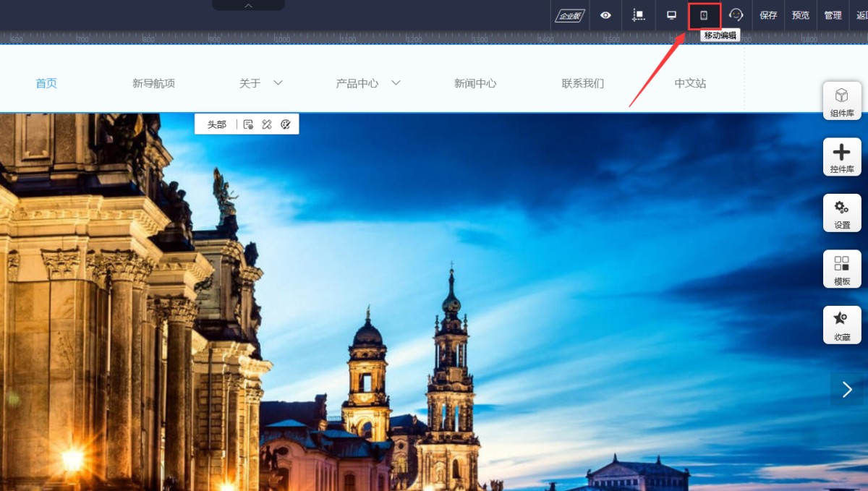868x491 pixels.
Task: Switch to mobile editing phone icon
Action: tap(704, 15)
